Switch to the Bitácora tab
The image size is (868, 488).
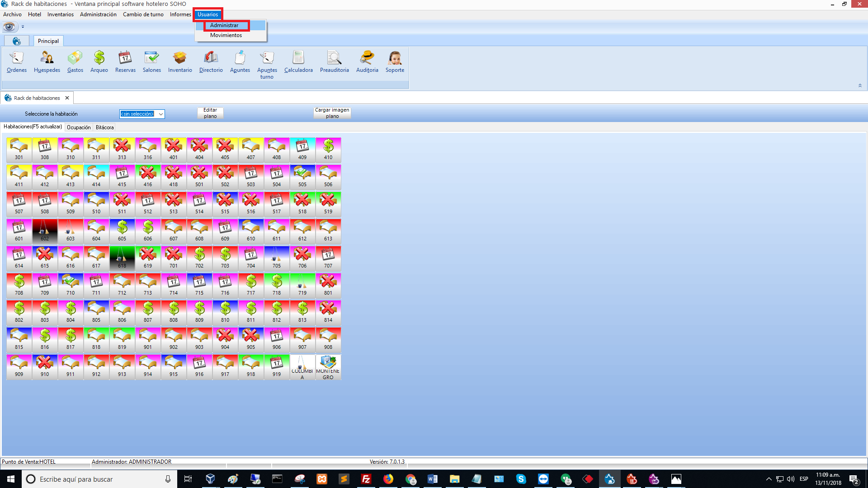[104, 127]
